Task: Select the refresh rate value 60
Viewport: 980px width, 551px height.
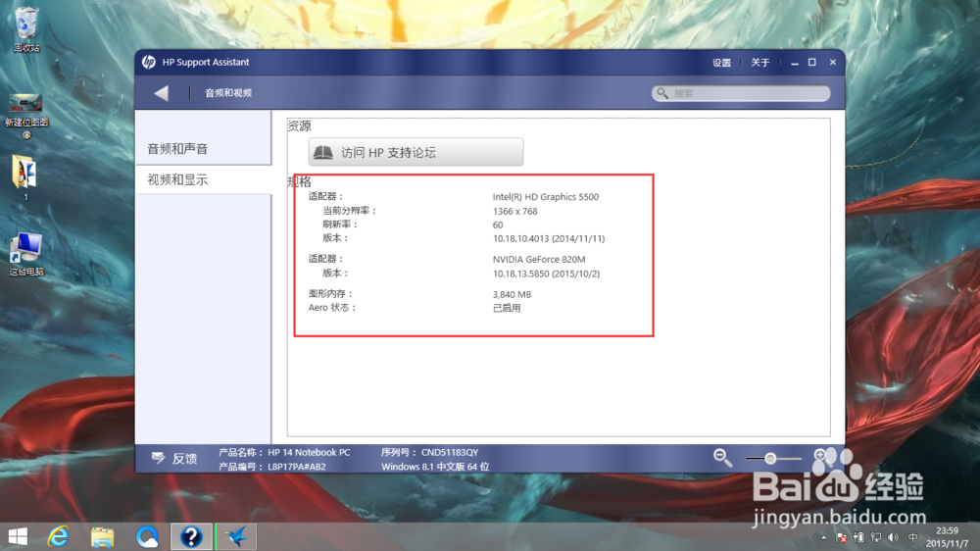Action: [x=498, y=225]
